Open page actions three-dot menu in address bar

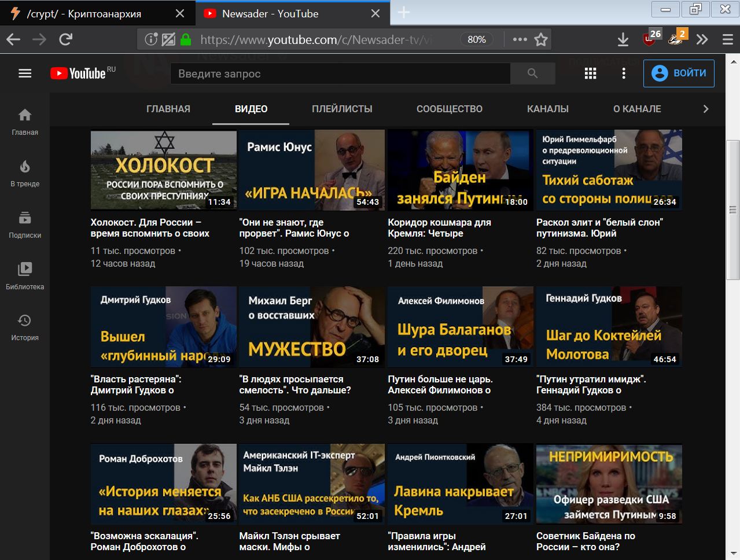tap(520, 39)
